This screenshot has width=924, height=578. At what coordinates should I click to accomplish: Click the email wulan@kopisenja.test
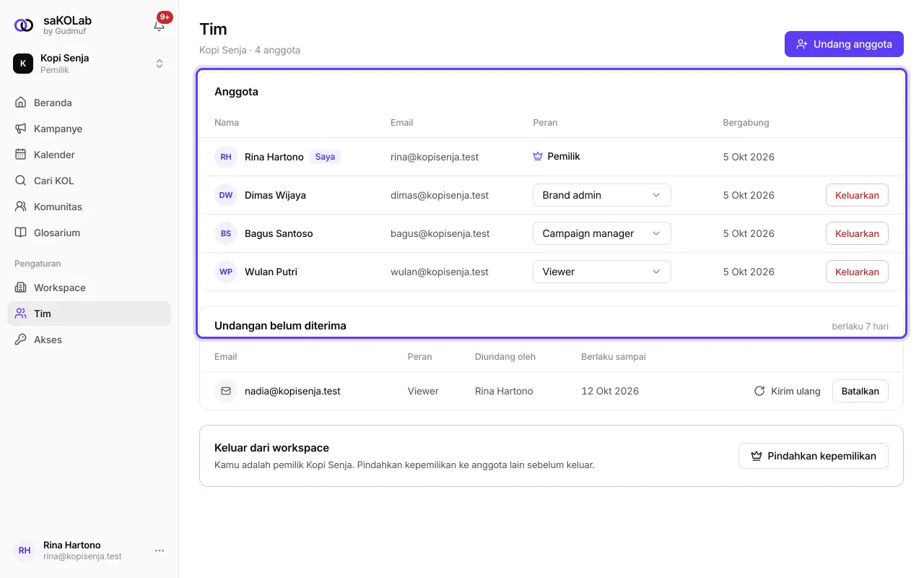440,272
